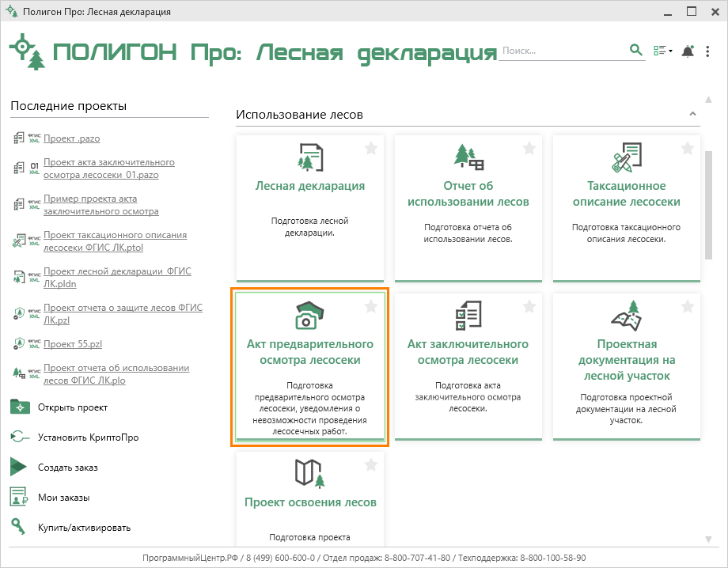Open Проект таксационного описания лесосеки ФГИС ЛК.ptol
This screenshot has width=728, height=568.
(x=116, y=241)
